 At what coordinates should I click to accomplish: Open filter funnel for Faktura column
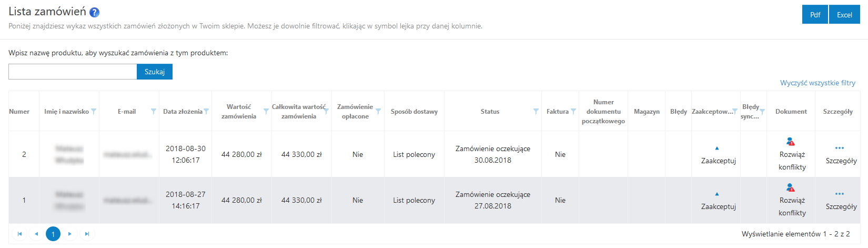(x=573, y=112)
